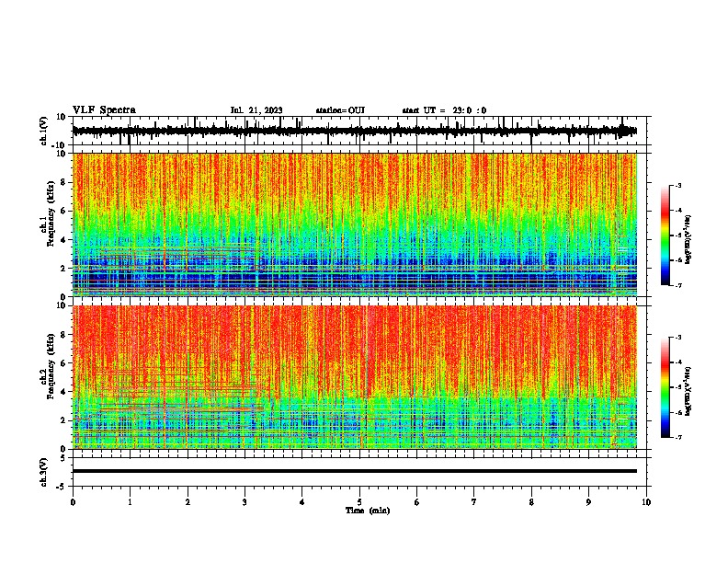Click the 'VLF Spectra' title text
The width and height of the screenshot is (728, 563).
104,110
